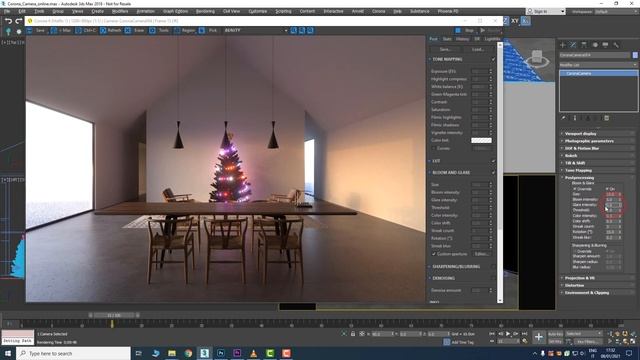Click the timeline frame slider handle

114,315
